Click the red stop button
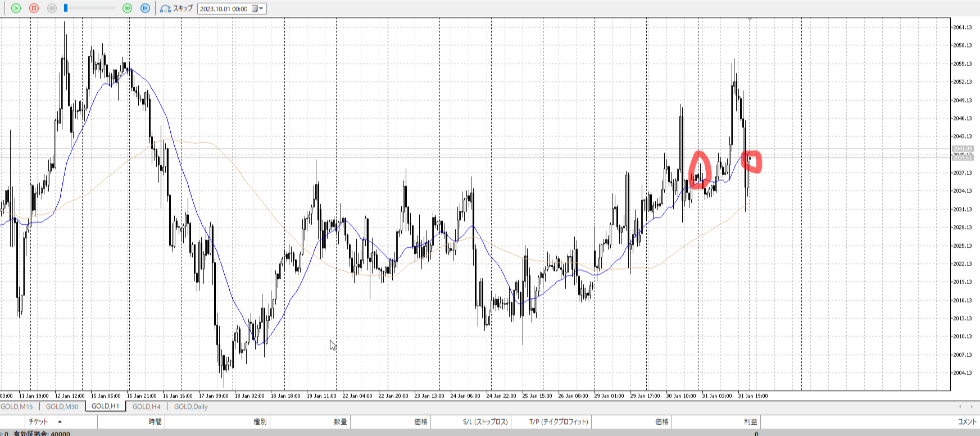Image resolution: width=980 pixels, height=436 pixels. 34,8
